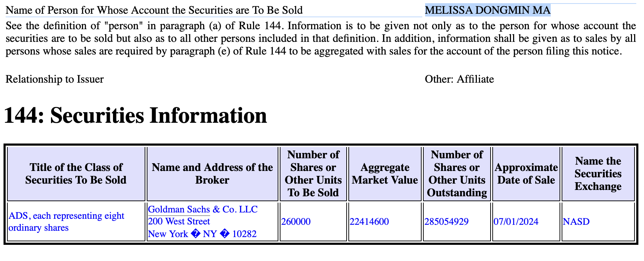Click the 'Aggregate Market Value' column header
The width and height of the screenshot is (644, 261).
385,174
